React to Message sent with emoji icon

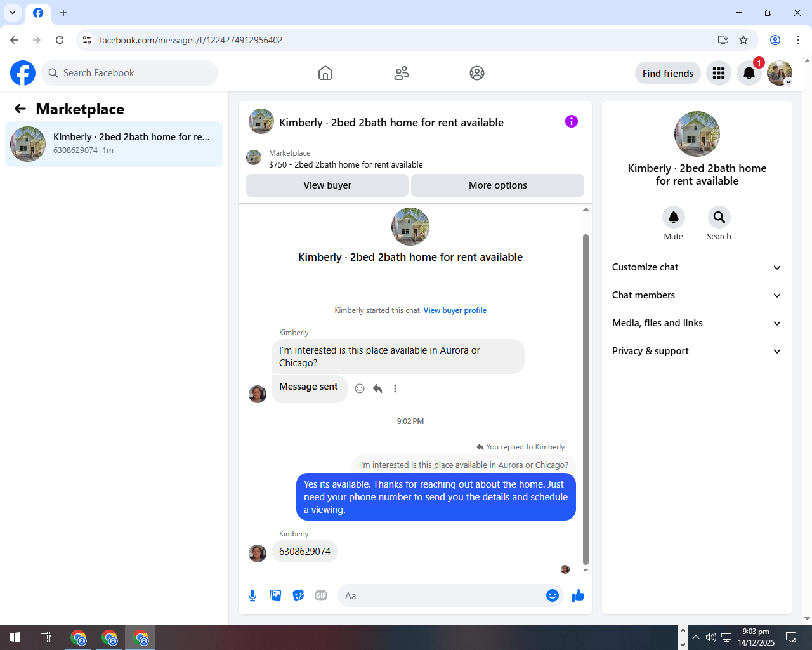[x=360, y=388]
